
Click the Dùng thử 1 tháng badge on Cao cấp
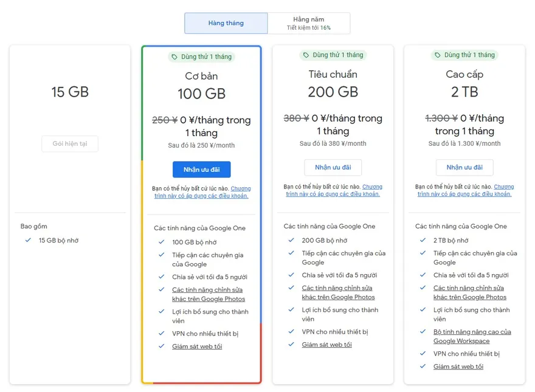click(x=464, y=55)
